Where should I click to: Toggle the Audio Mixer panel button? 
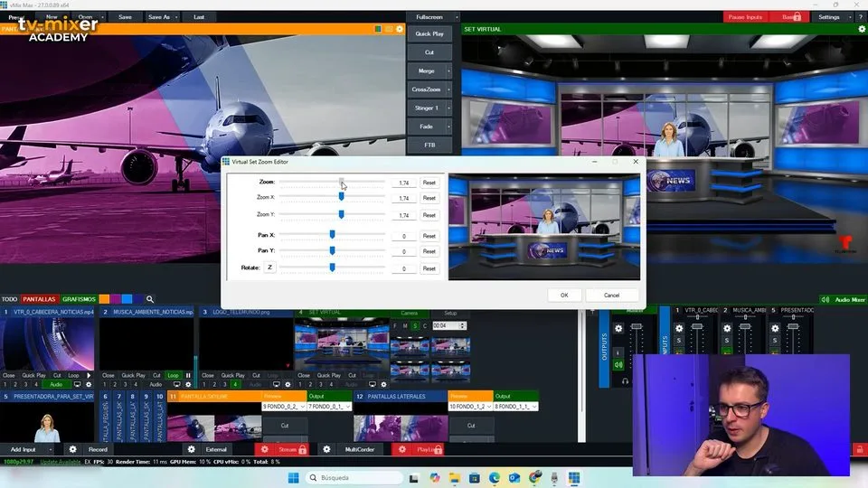844,299
